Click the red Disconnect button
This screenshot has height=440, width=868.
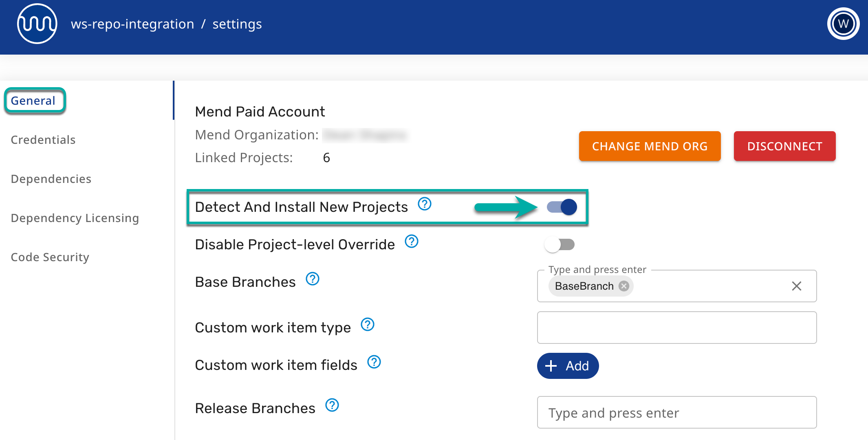pyautogui.click(x=784, y=146)
